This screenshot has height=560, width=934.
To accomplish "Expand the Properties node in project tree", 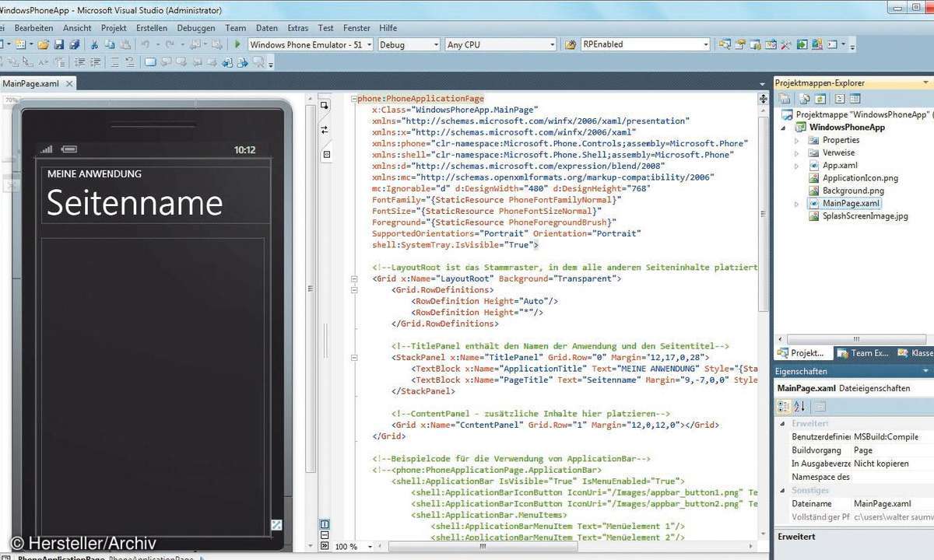I will point(796,140).
